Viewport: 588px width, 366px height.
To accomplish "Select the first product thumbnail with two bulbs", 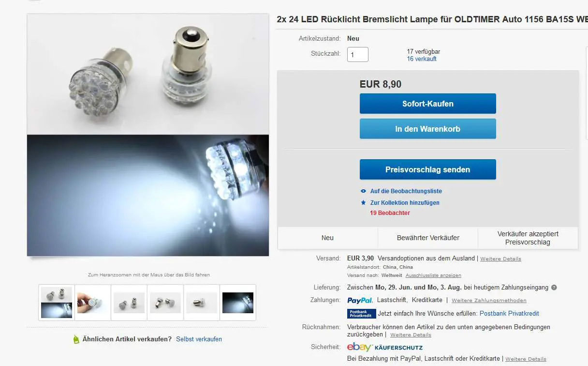I will coord(57,303).
